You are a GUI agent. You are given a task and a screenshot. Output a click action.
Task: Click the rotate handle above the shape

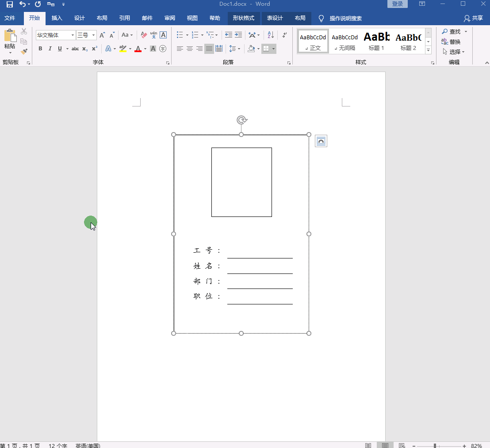[x=241, y=120]
